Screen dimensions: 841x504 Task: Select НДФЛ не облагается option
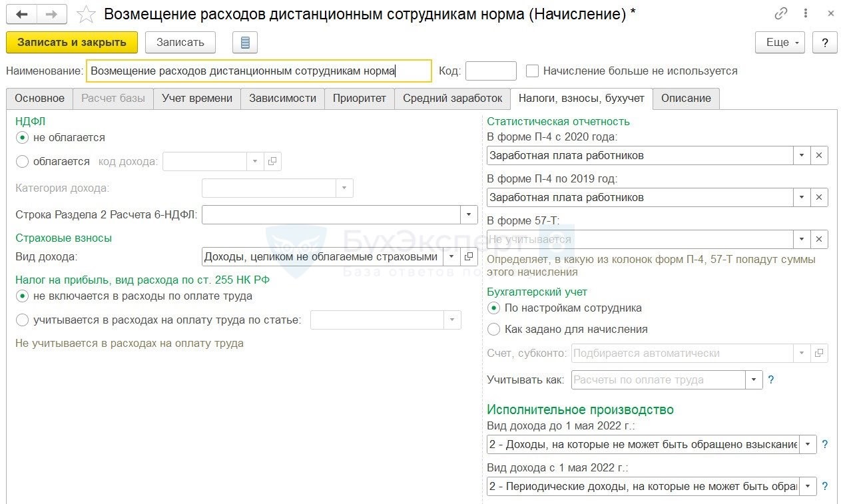click(22, 138)
